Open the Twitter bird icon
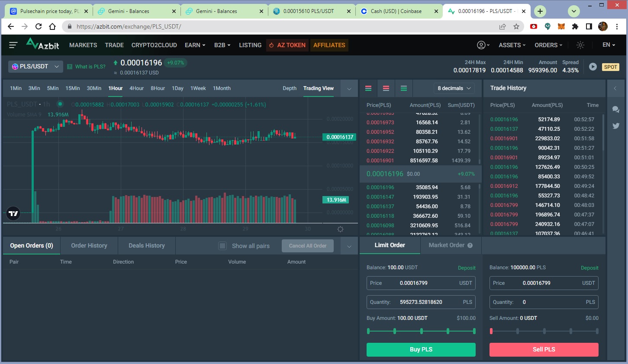The width and height of the screenshot is (628, 364). point(615,126)
